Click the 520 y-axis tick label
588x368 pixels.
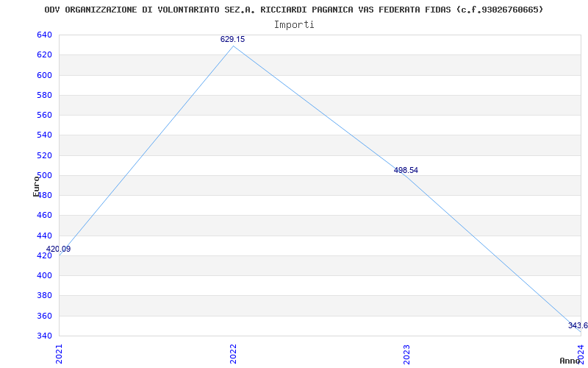click(44, 155)
